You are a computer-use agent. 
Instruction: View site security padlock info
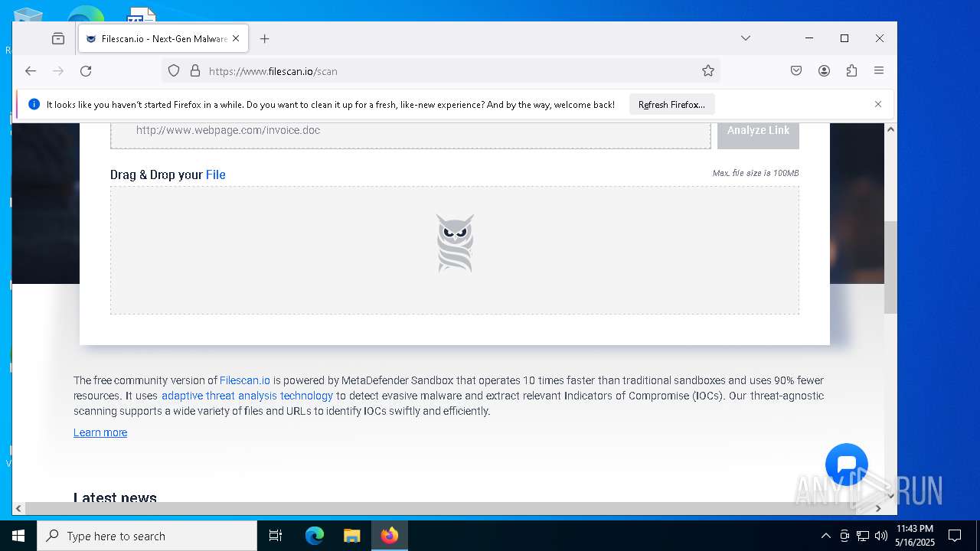(195, 70)
